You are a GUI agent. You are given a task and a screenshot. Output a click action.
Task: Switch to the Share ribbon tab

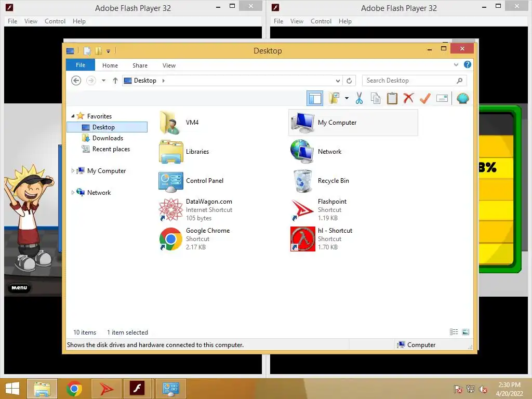coord(140,65)
